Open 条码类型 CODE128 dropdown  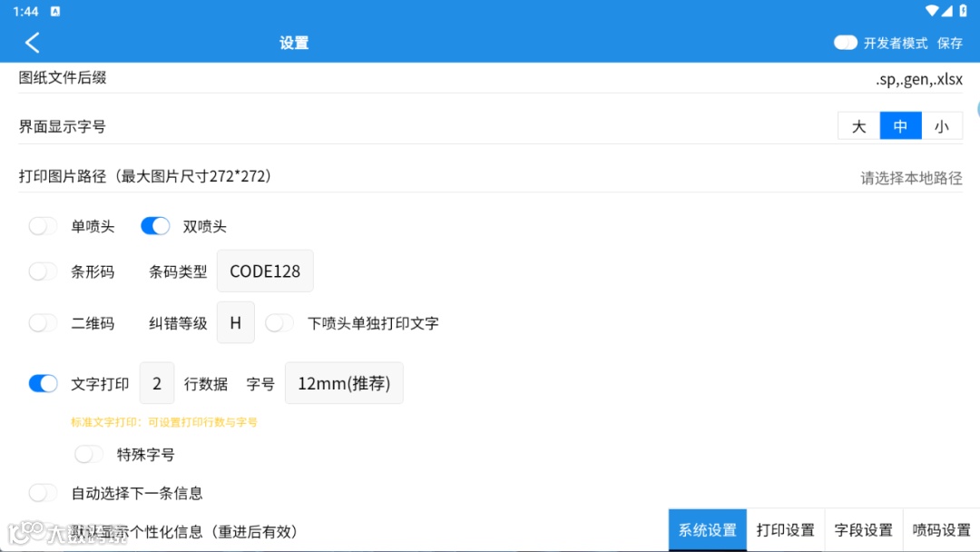click(x=265, y=271)
